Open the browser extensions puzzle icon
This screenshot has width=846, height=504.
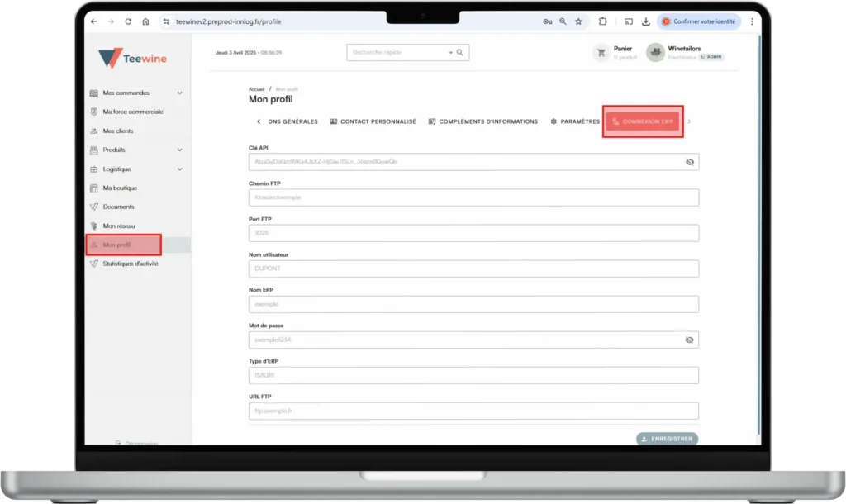[x=602, y=21]
